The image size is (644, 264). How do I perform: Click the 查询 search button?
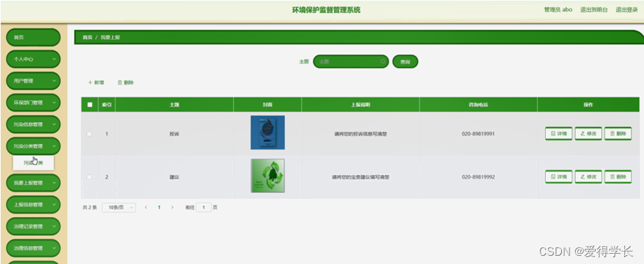(405, 61)
